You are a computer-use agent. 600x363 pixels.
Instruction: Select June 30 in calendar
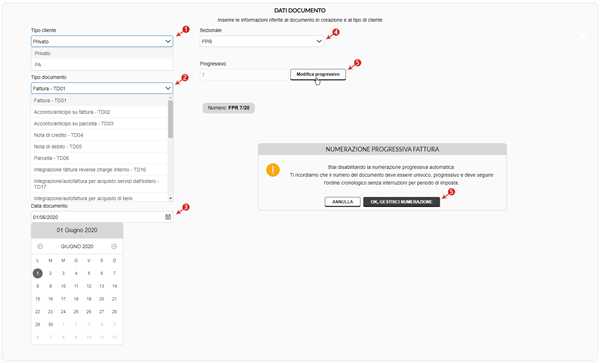[x=51, y=324]
